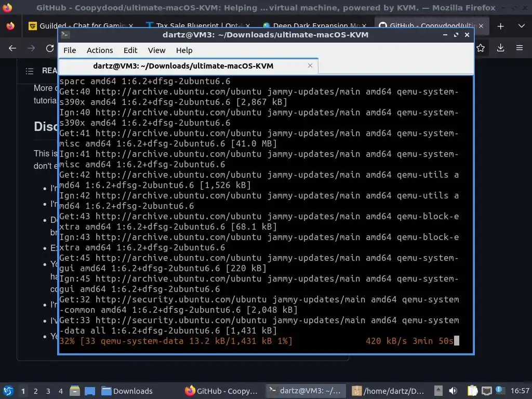Open the clock showing 16:57
532x399 pixels.
pyautogui.click(x=520, y=391)
